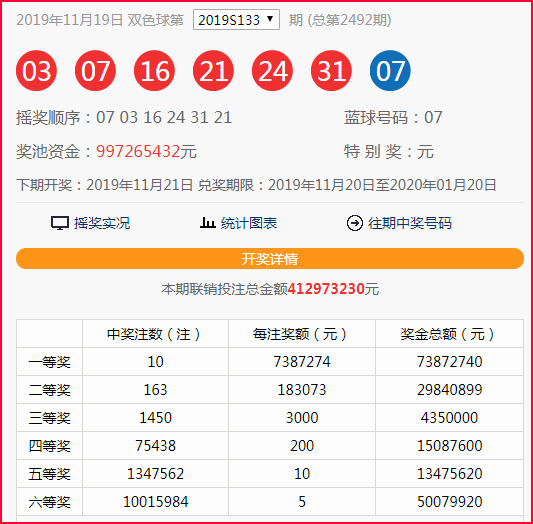The height and width of the screenshot is (524, 533).
Task: Click fourth prize total 15087600
Action: tap(449, 446)
